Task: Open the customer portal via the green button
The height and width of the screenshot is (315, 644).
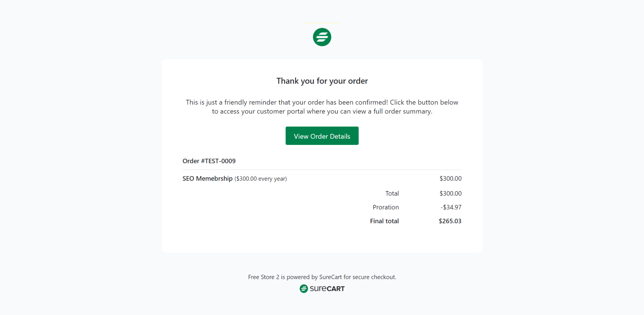Action: (322, 136)
